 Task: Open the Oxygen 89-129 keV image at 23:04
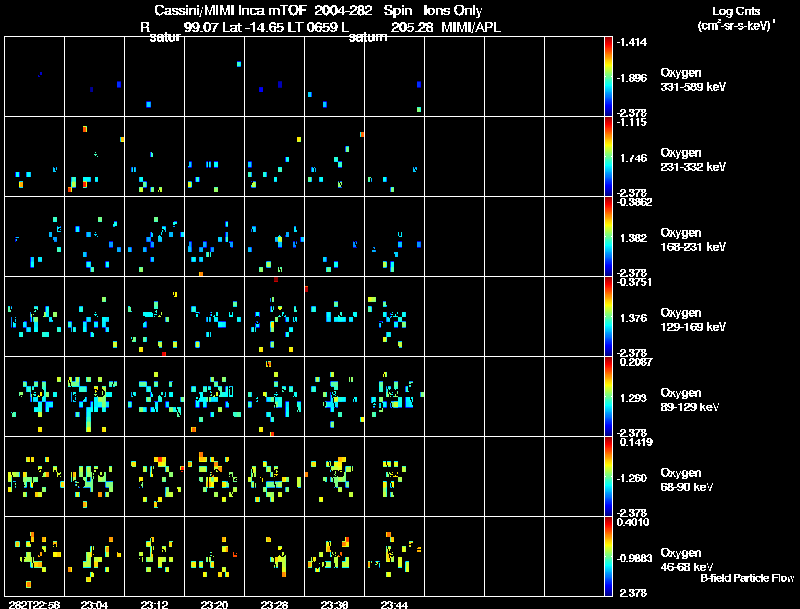[x=94, y=397]
